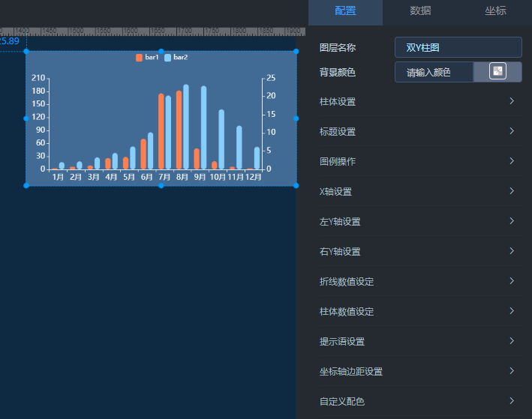Click the 背景颜色 color text input
Viewport: 532px width, 419px height.
click(434, 73)
